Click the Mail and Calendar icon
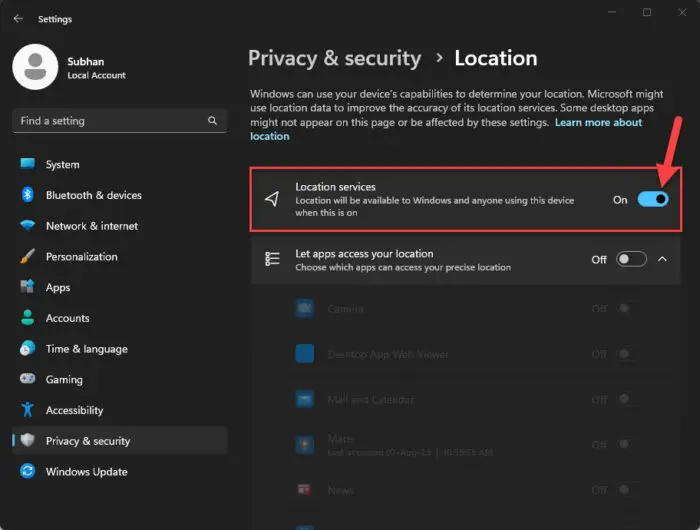Image resolution: width=700 pixels, height=530 pixels. point(304,399)
